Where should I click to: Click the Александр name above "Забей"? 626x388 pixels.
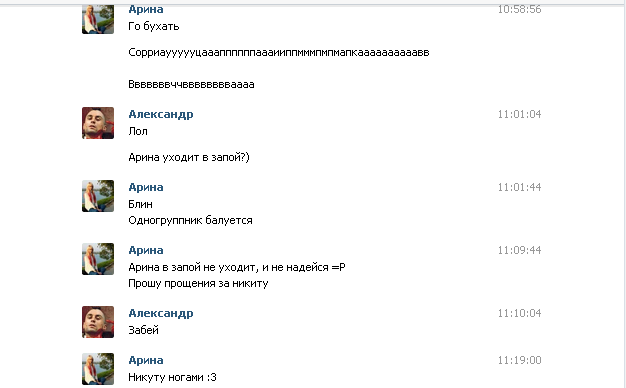[x=161, y=313]
